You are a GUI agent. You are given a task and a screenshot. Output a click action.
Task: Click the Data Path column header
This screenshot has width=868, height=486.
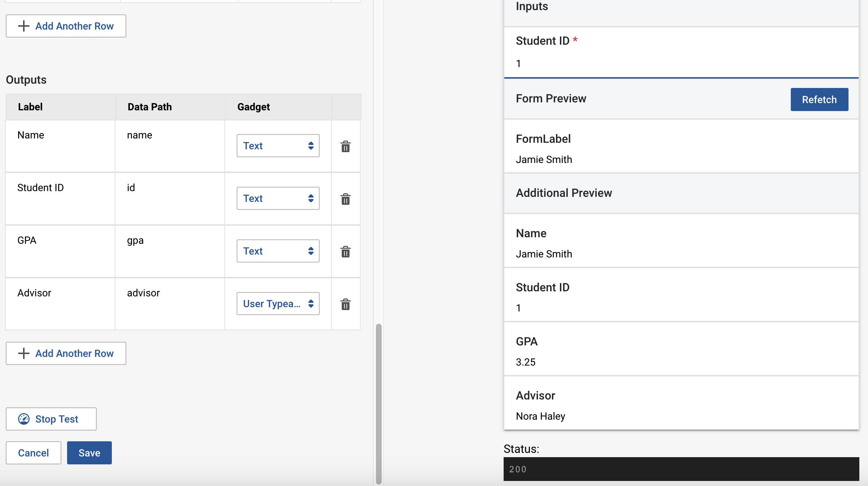click(x=149, y=107)
